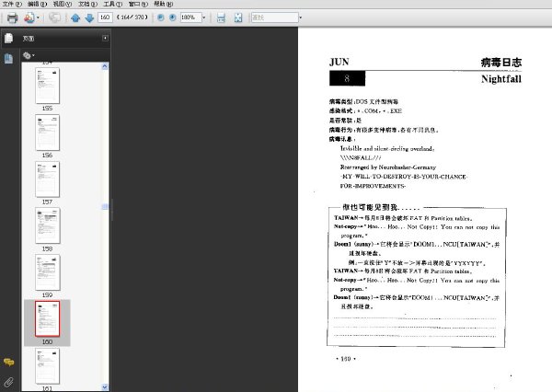
Task: Open the 文档 (Document) menu
Action: tap(87, 4)
